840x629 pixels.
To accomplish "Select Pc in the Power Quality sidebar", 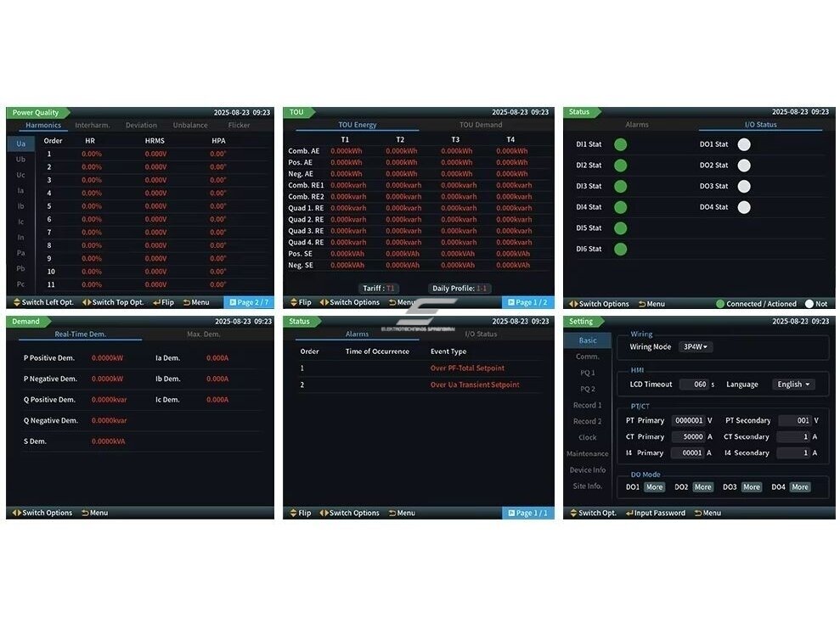I will coord(21,284).
